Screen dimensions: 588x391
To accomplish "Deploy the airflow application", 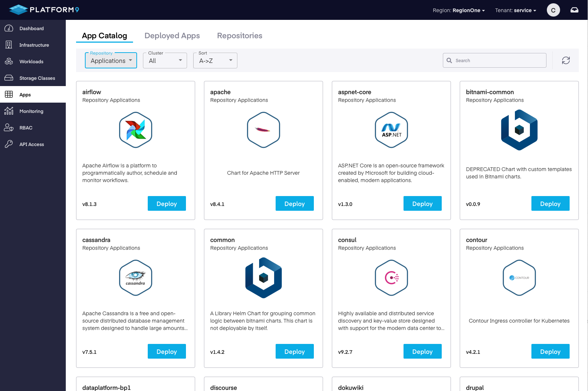I will [x=166, y=203].
